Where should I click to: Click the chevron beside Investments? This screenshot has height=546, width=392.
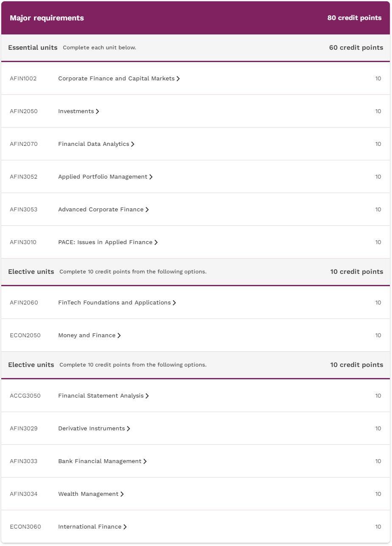[x=98, y=111]
